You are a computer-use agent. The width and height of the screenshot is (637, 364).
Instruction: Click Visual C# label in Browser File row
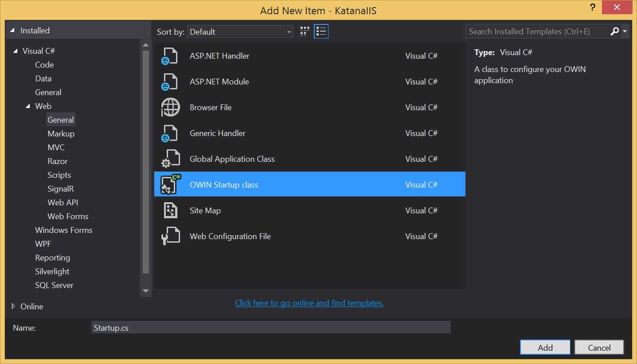[421, 108]
